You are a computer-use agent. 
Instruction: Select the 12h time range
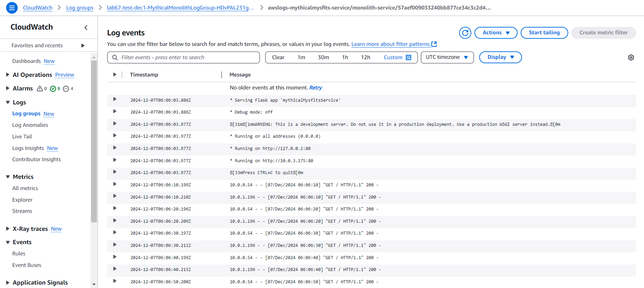click(x=366, y=57)
